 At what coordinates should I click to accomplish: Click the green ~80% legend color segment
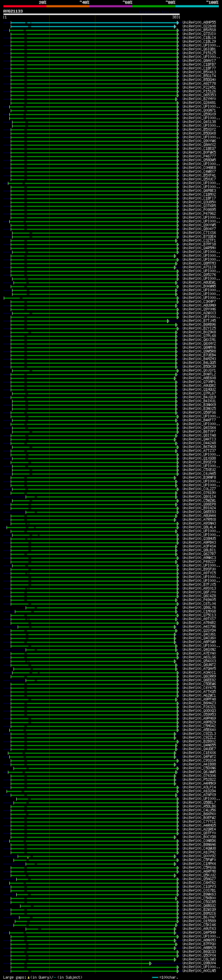tap(154, 7)
